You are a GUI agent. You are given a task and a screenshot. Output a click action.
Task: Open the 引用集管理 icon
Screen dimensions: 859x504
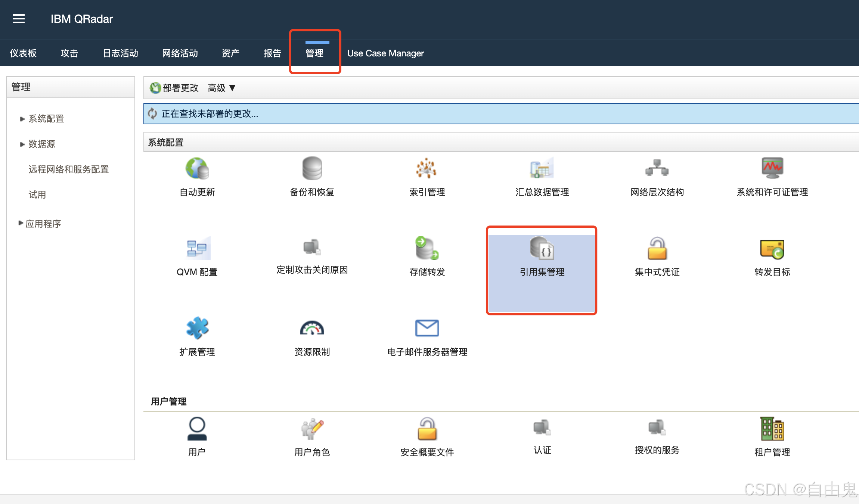coord(542,249)
